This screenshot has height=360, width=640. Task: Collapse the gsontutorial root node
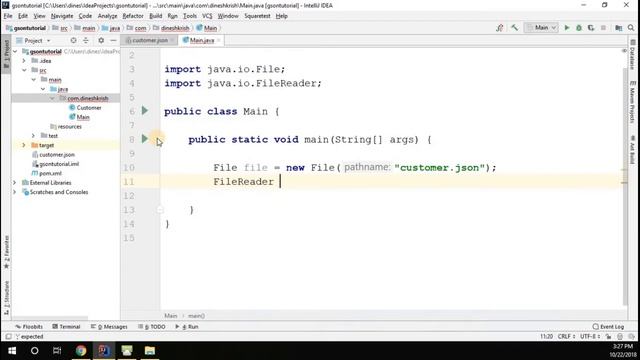tap(15, 52)
